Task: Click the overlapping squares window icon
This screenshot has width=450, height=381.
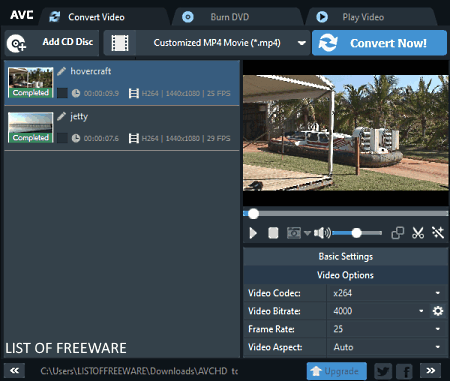Action: pos(397,233)
